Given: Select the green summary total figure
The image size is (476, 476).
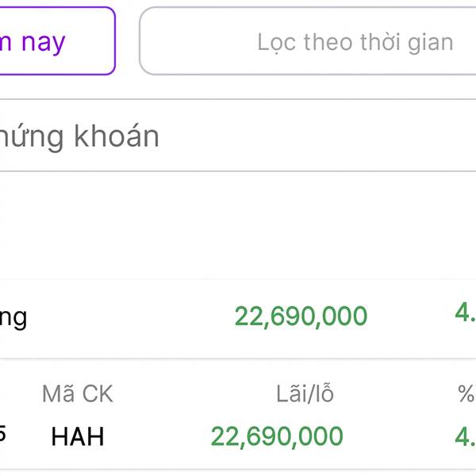Looking at the screenshot, I should click(x=301, y=317).
